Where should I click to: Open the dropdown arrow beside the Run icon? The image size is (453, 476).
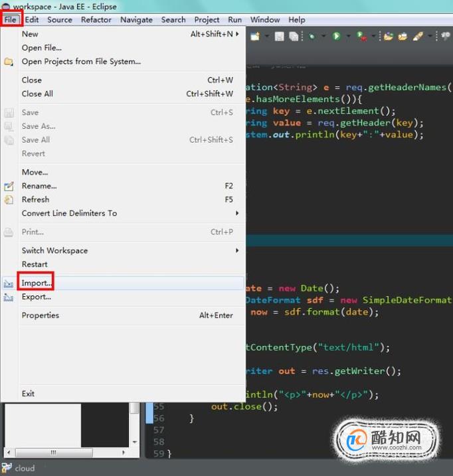pyautogui.click(x=349, y=37)
